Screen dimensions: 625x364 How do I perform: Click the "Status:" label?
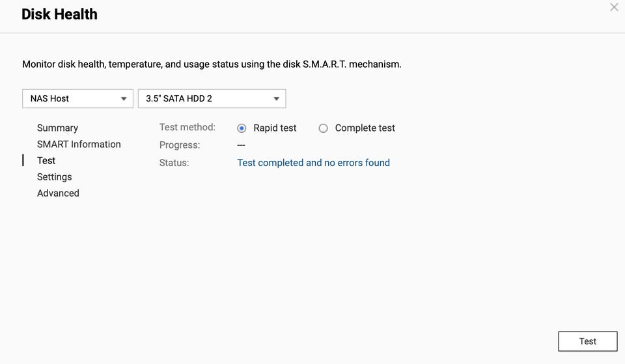pos(174,163)
